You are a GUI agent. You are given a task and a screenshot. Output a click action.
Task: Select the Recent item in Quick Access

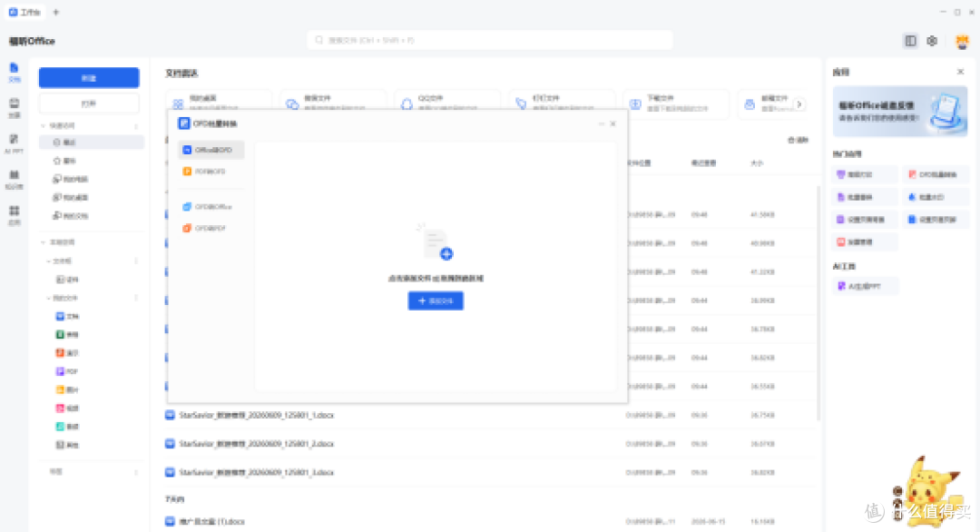pos(92,143)
